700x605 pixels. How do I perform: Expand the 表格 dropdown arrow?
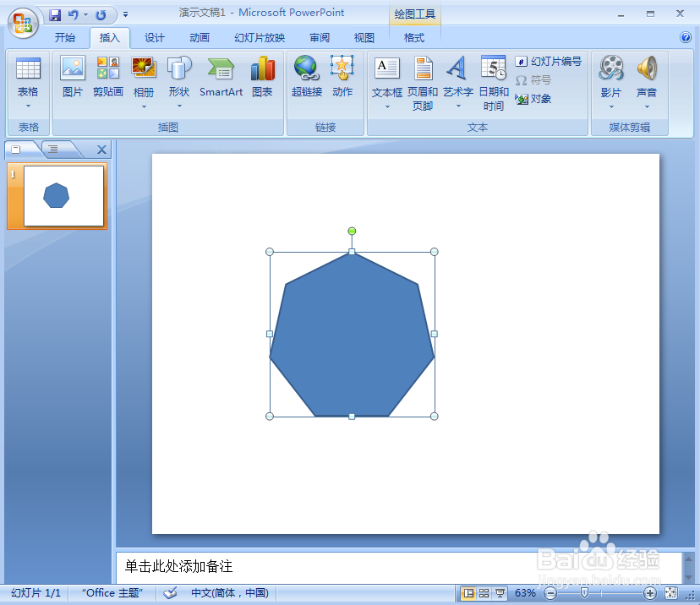coord(28,106)
